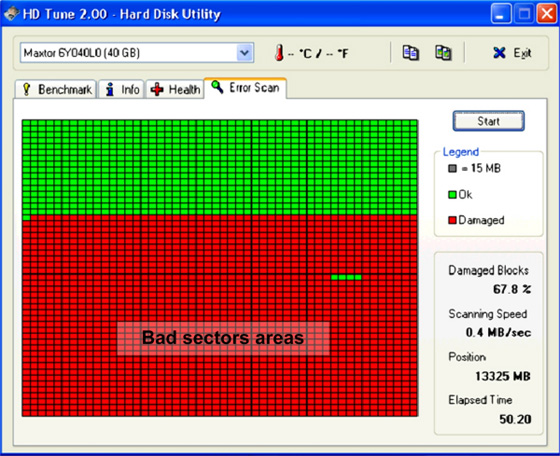Click the Legend group title
This screenshot has width=560, height=456.
[x=461, y=152]
